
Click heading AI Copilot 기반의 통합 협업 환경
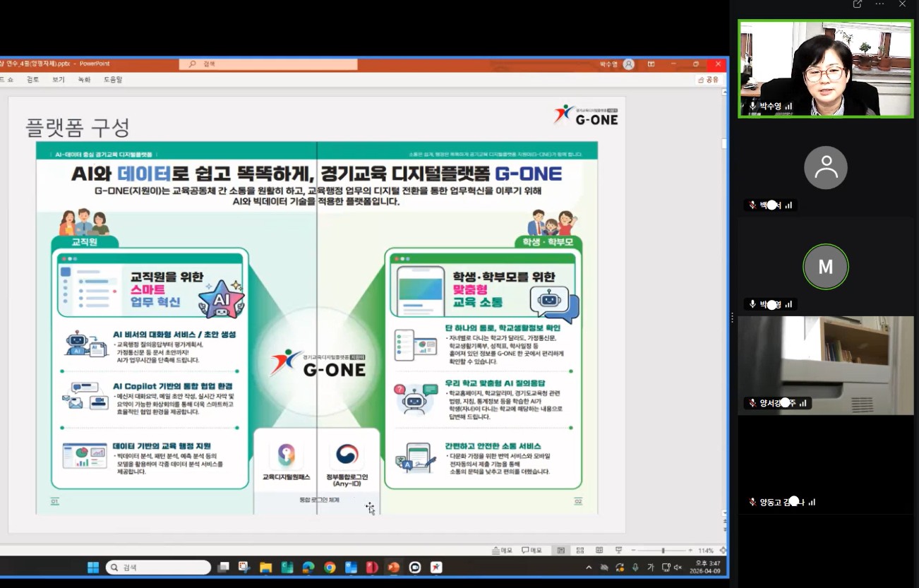click(x=173, y=386)
